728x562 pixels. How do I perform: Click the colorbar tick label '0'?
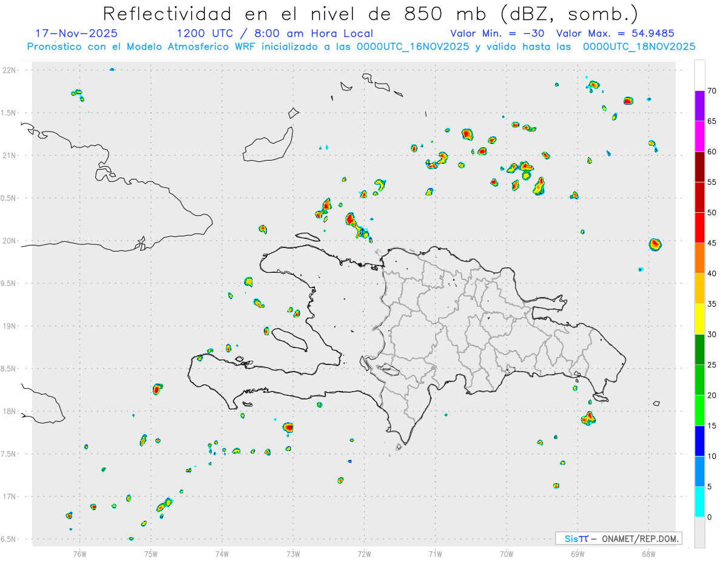[709, 517]
